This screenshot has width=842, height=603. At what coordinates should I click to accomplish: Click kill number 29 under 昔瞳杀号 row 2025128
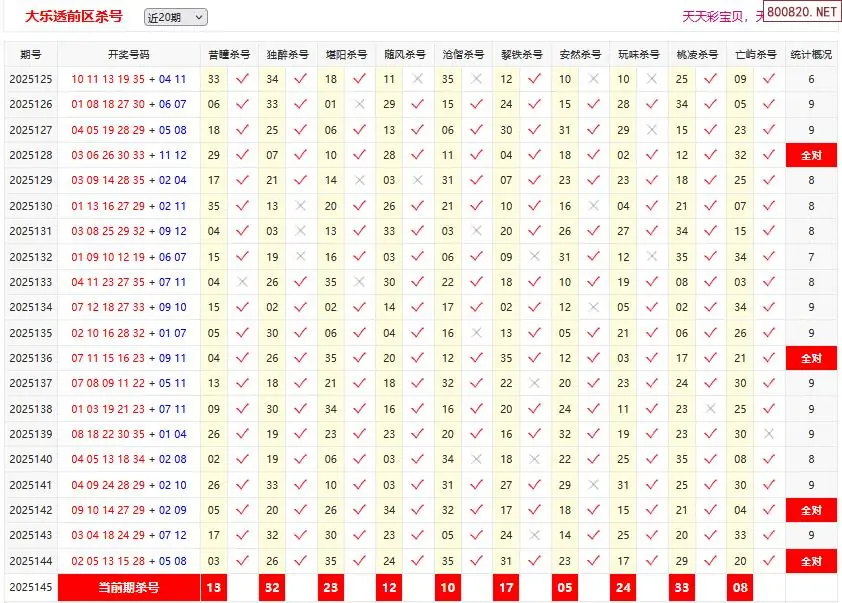214,155
